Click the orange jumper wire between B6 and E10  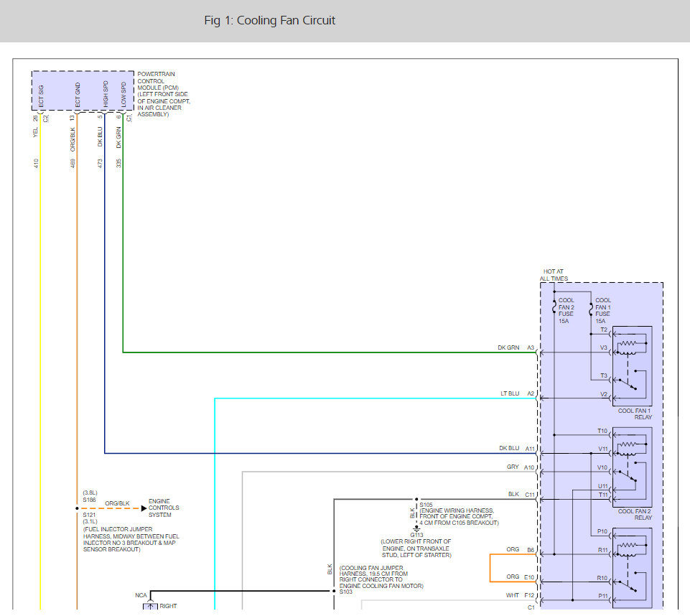[490, 567]
